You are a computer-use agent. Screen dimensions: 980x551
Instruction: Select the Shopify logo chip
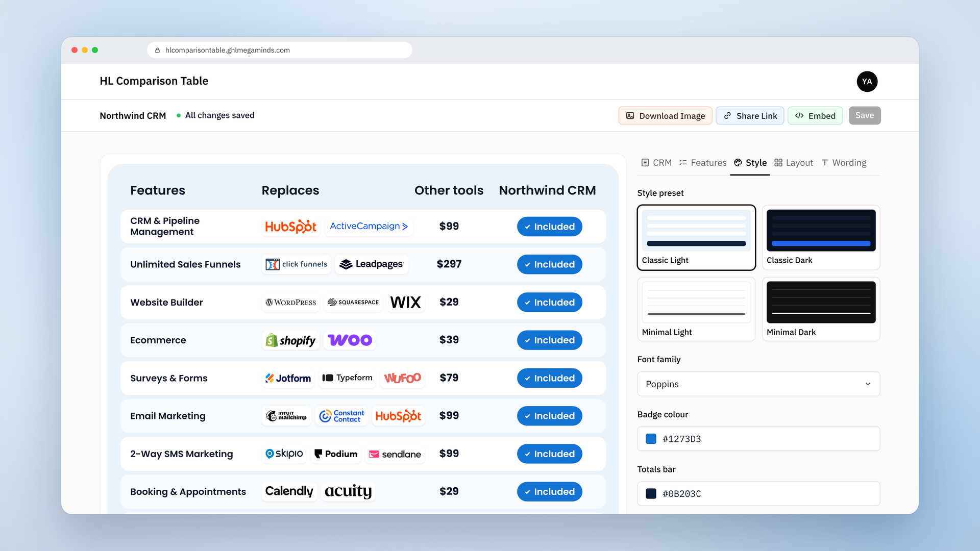tap(290, 340)
